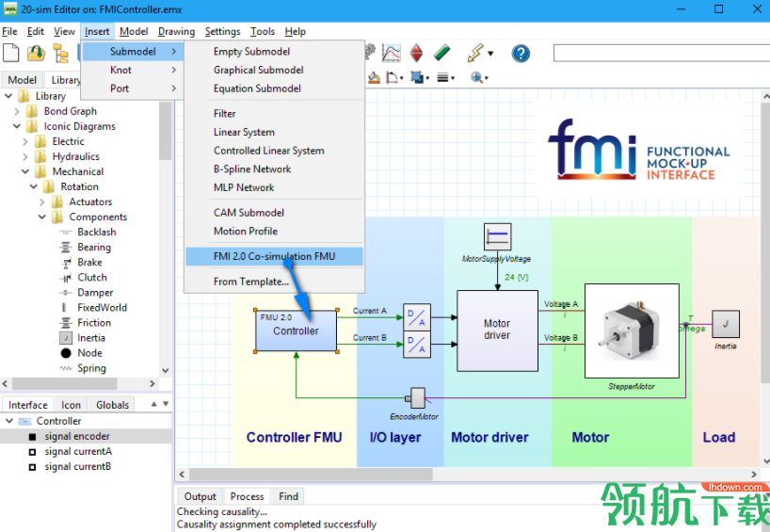Pick the Clutch component
The width and height of the screenshot is (770, 532).
(92, 277)
